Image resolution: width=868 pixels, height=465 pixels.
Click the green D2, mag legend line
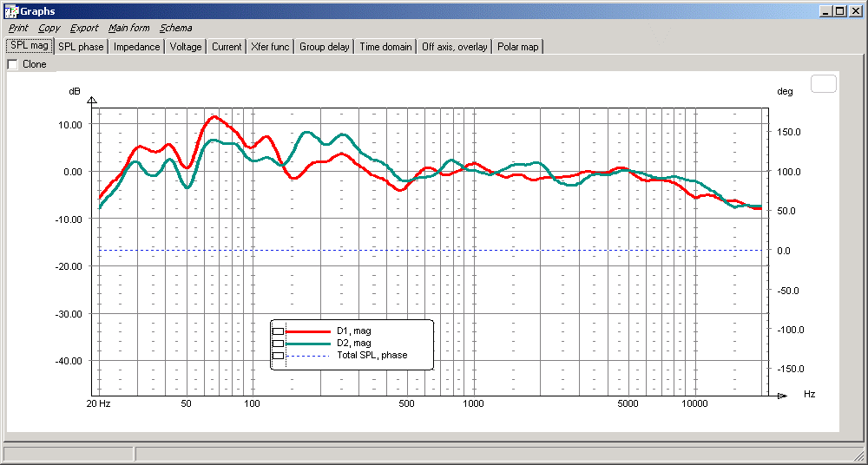click(308, 344)
